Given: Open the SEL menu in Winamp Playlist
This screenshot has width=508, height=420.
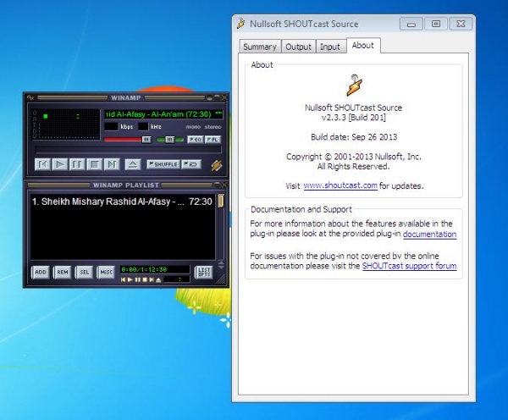Looking at the screenshot, I should coord(84,272).
